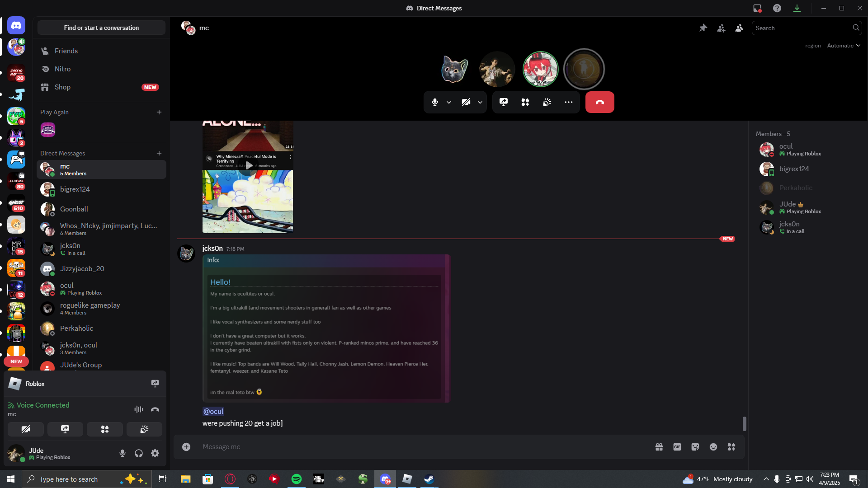This screenshot has width=868, height=488.
Task: Toggle deafen with the headphones icon
Action: pos(139,453)
